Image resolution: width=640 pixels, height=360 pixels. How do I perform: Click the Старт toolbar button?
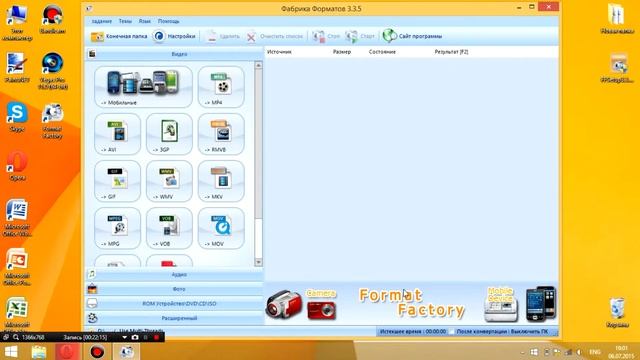(x=360, y=36)
